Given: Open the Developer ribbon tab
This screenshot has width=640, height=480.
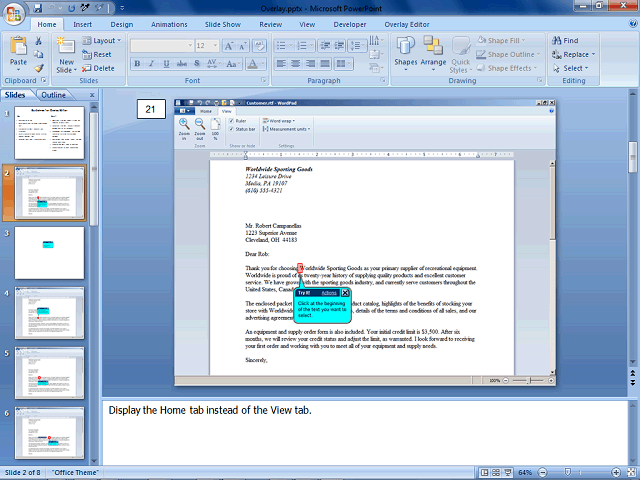Looking at the screenshot, I should pyautogui.click(x=350, y=24).
